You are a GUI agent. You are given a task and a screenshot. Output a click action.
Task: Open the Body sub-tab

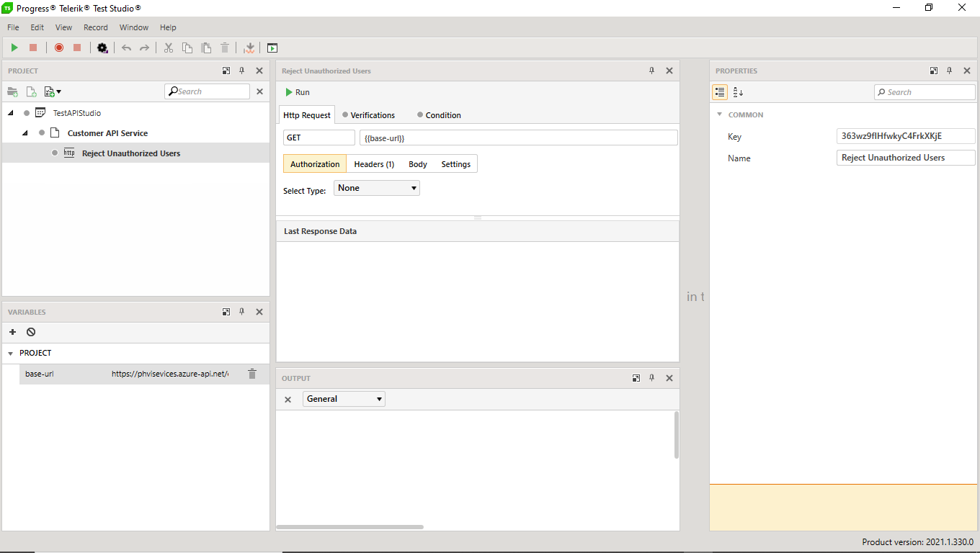[418, 164]
